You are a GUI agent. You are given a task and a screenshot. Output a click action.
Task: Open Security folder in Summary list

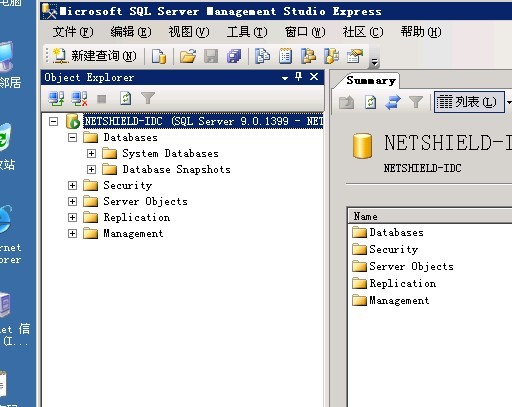coord(385,249)
